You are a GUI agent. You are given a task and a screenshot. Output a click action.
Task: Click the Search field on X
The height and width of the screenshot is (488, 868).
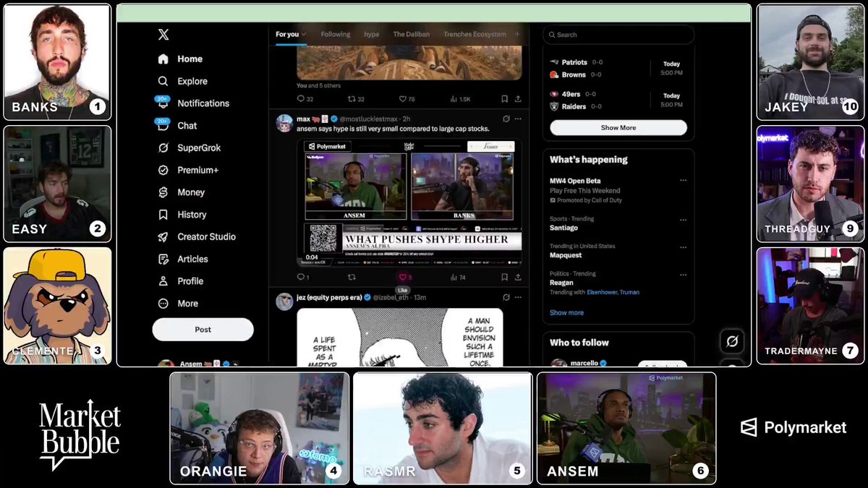(x=618, y=34)
